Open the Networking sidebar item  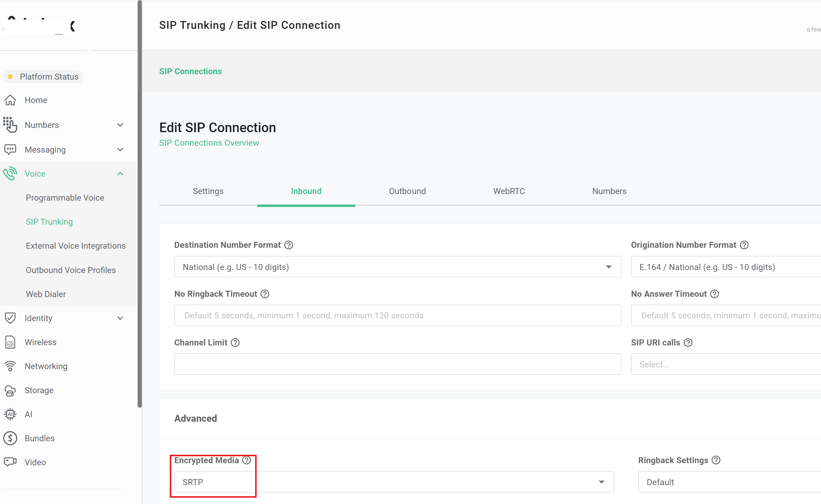(46, 366)
